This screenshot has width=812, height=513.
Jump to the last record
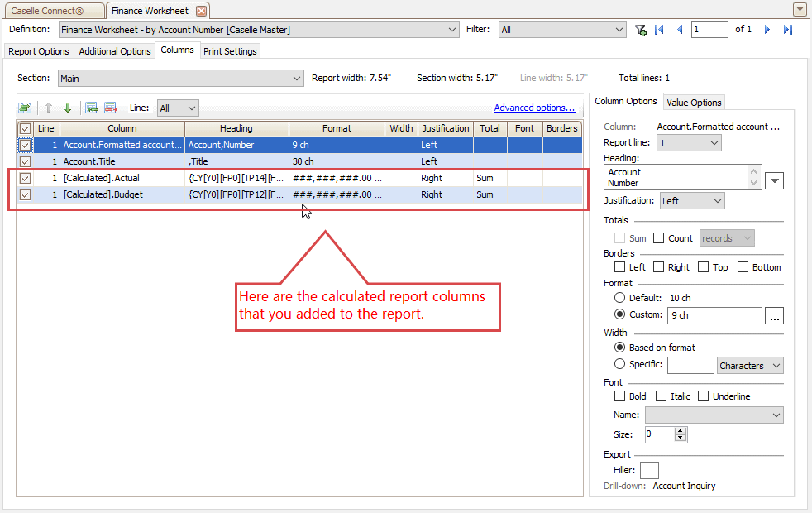(x=788, y=30)
